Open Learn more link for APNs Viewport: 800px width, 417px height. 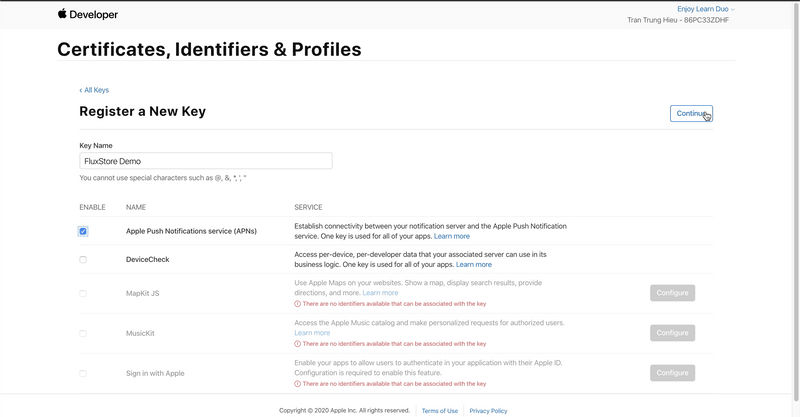(x=452, y=236)
